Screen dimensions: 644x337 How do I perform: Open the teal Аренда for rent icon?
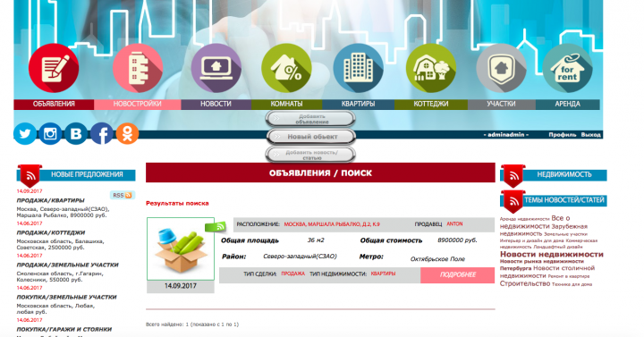567,68
